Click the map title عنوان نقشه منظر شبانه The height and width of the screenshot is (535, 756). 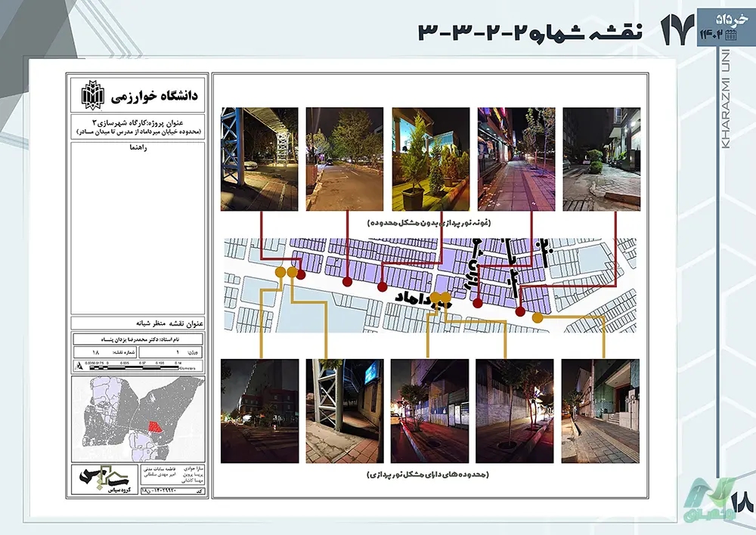coord(169,323)
